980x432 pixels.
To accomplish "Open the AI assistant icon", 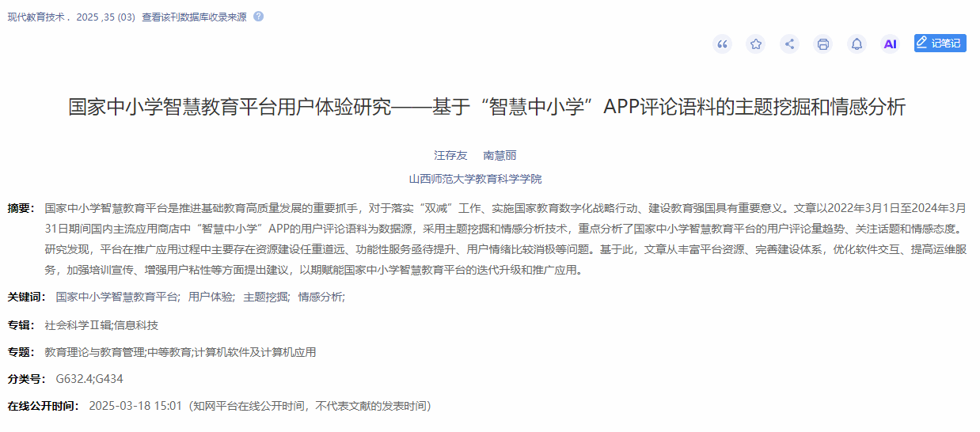I will [891, 44].
